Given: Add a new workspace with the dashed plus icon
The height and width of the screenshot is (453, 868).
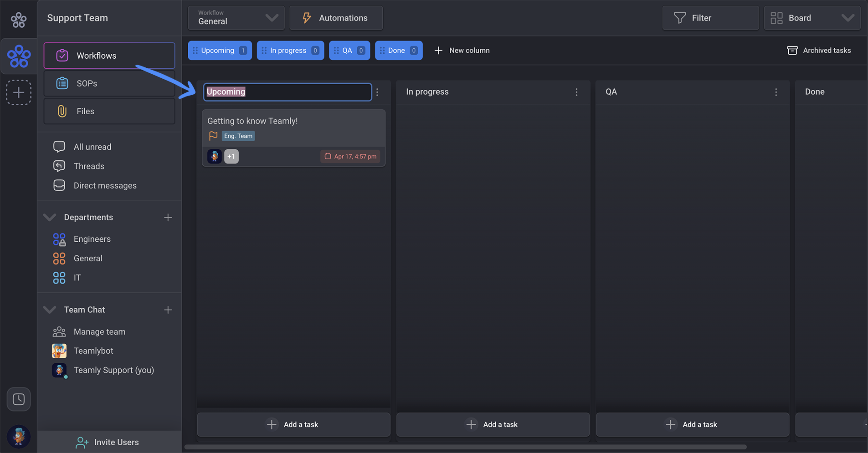Looking at the screenshot, I should click(19, 92).
